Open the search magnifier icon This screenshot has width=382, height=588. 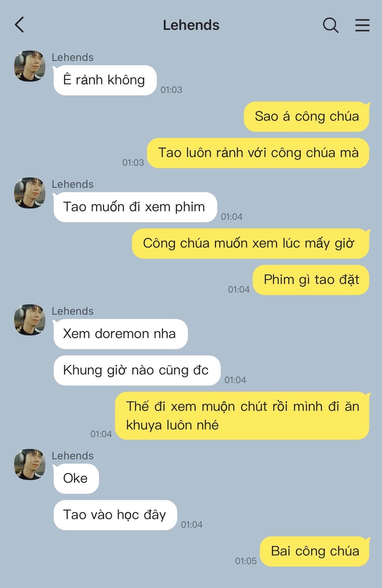(331, 25)
